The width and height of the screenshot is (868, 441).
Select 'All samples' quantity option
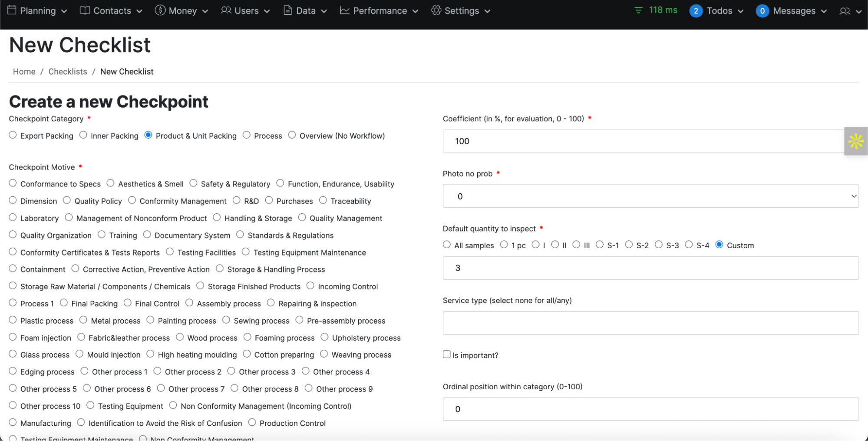pos(447,245)
